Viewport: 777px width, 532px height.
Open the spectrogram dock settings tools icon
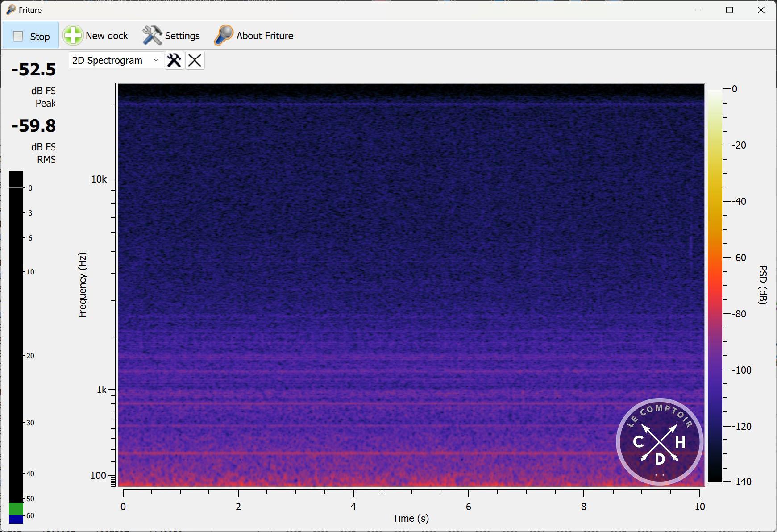tap(174, 61)
